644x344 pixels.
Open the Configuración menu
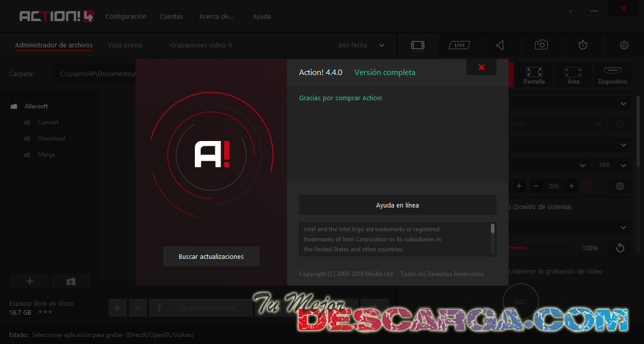tap(125, 16)
